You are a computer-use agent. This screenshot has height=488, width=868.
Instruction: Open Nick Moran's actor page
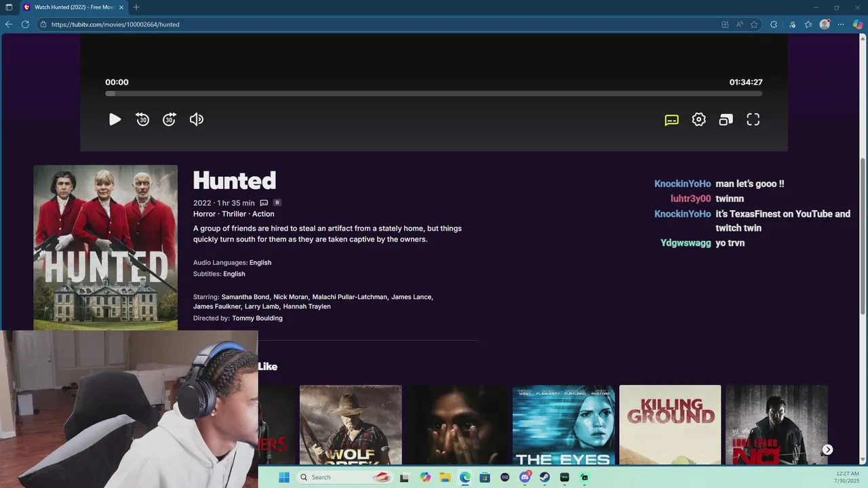click(290, 297)
